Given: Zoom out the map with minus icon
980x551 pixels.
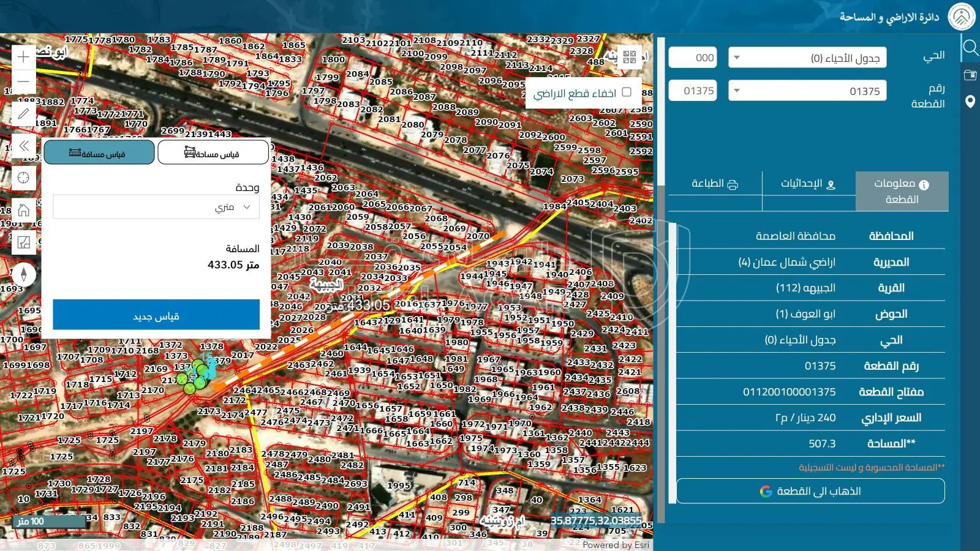Looking at the screenshot, I should [23, 81].
